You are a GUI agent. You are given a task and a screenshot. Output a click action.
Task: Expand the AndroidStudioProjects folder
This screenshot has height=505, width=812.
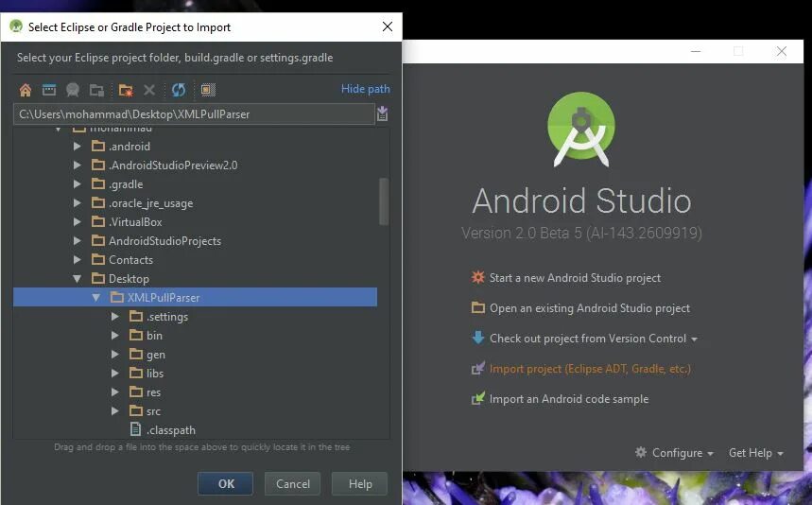pyautogui.click(x=78, y=241)
